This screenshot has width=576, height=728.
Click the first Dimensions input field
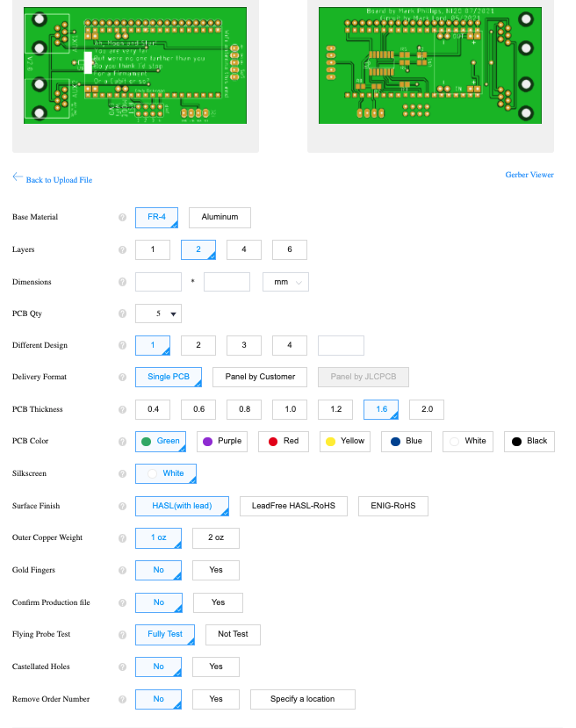[158, 282]
